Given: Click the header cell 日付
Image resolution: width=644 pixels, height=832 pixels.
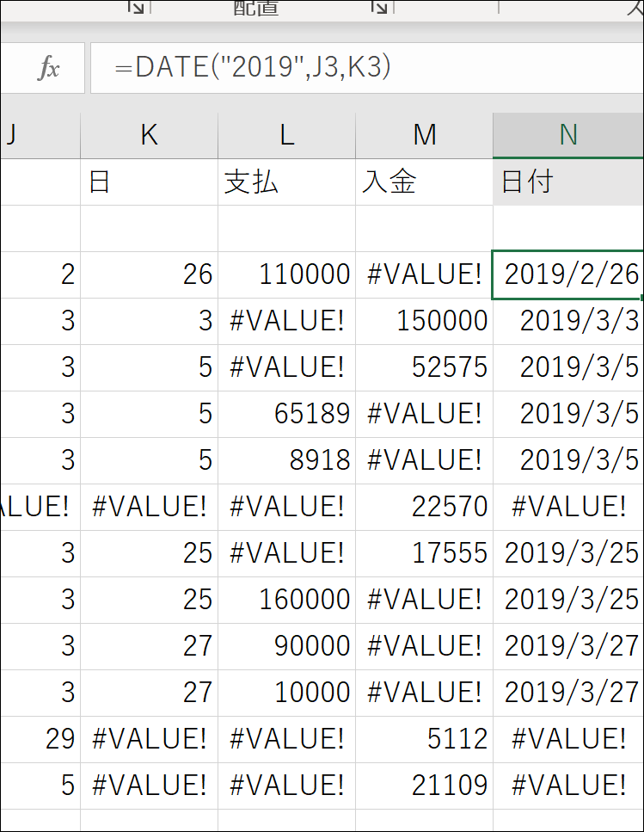Looking at the screenshot, I should pyautogui.click(x=568, y=182).
